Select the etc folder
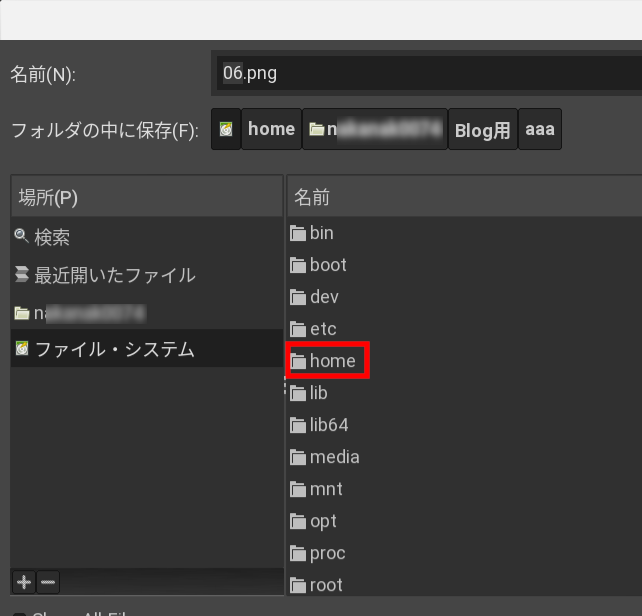Image resolution: width=642 pixels, height=616 pixels. (313, 329)
